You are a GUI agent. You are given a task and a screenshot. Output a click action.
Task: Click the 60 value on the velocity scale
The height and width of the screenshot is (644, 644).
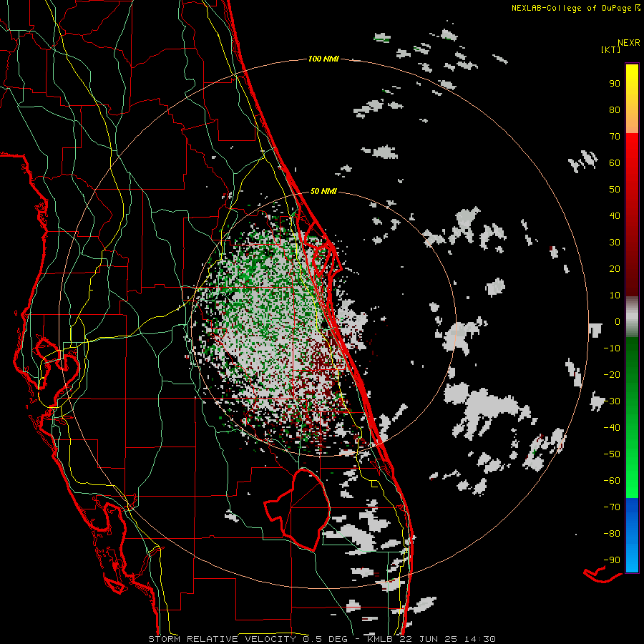(x=615, y=163)
